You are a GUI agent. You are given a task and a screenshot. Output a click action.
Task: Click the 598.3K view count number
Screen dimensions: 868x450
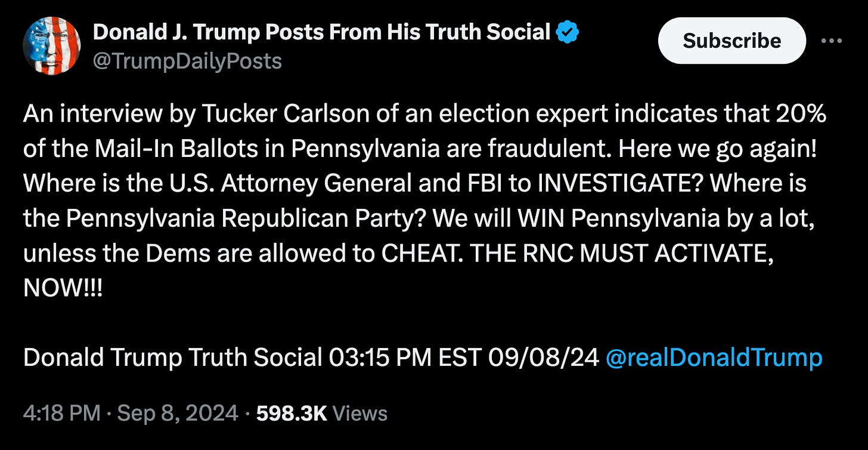(x=292, y=413)
